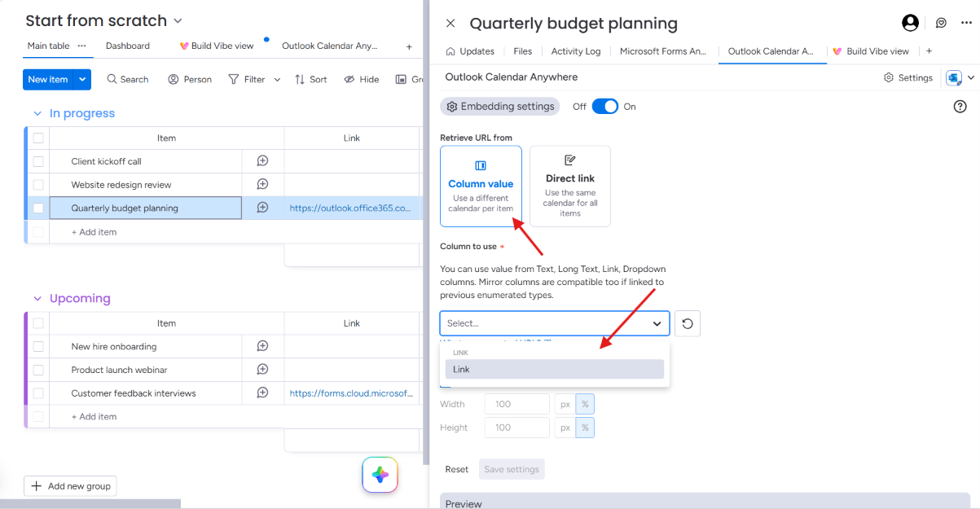Check the Client kickoff call row checkbox

point(38,161)
